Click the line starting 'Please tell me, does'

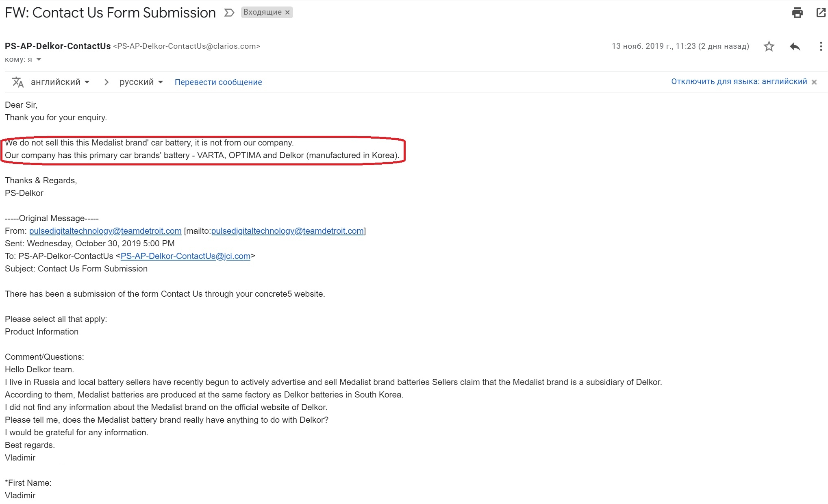[x=167, y=420]
